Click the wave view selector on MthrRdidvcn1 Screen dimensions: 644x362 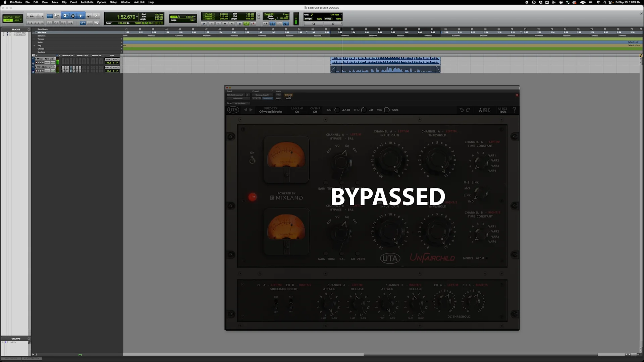(47, 71)
